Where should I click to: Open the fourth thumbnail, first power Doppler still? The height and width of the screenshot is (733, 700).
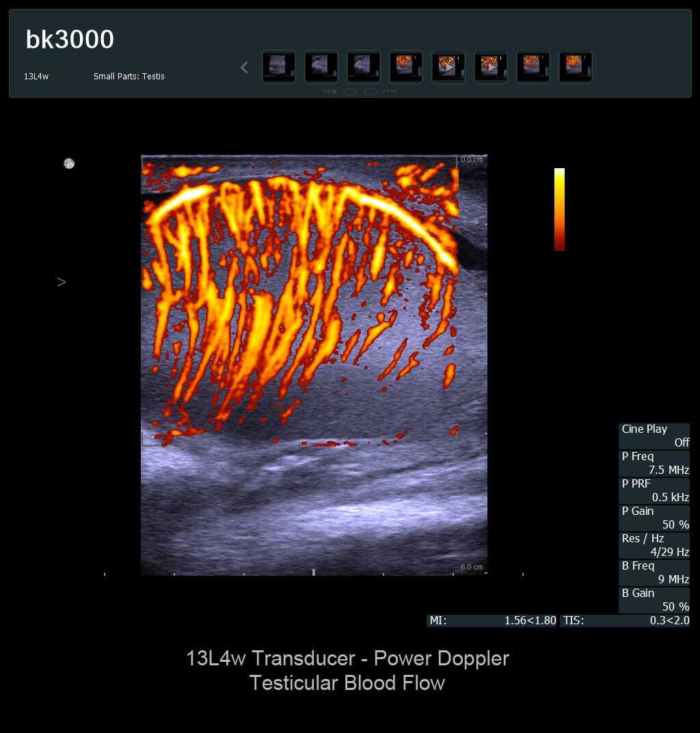(x=405, y=67)
